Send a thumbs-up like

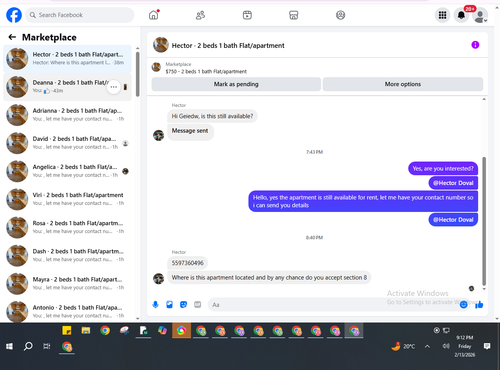click(479, 304)
